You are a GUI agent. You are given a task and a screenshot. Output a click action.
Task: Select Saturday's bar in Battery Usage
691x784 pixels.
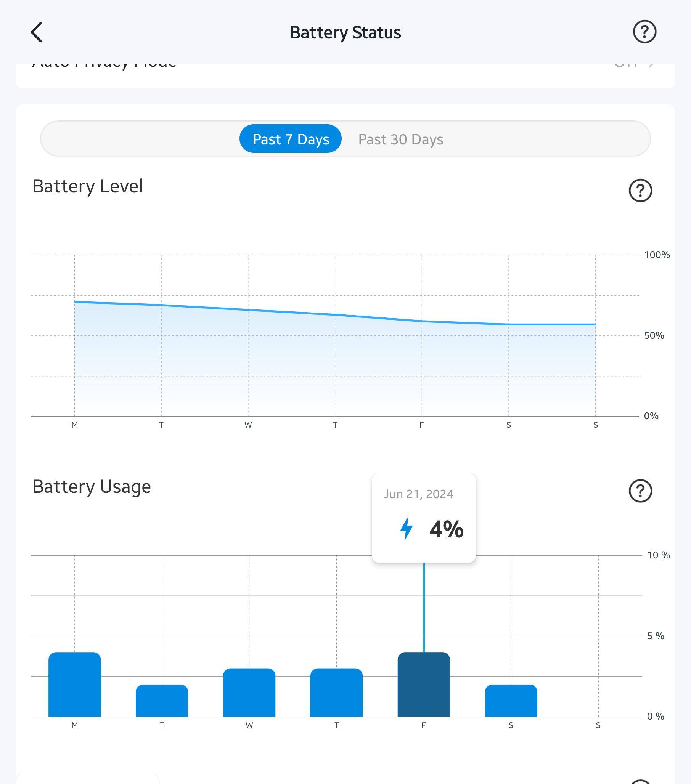[511, 701]
